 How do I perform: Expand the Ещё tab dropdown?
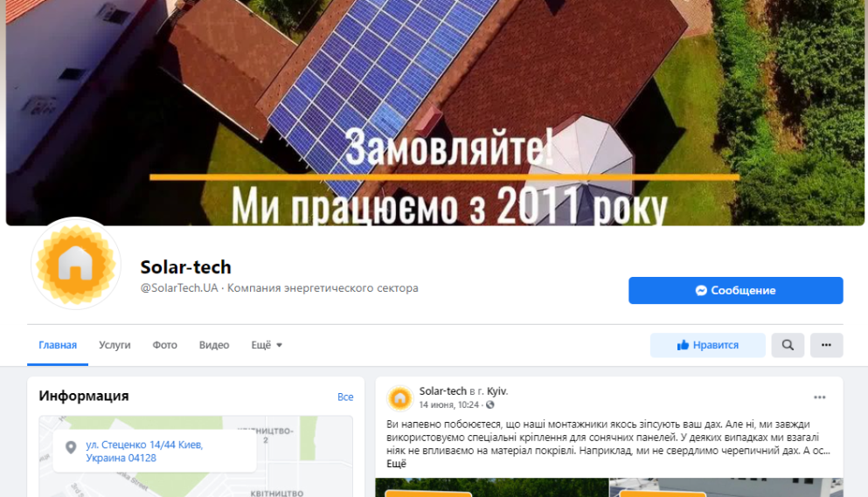267,345
